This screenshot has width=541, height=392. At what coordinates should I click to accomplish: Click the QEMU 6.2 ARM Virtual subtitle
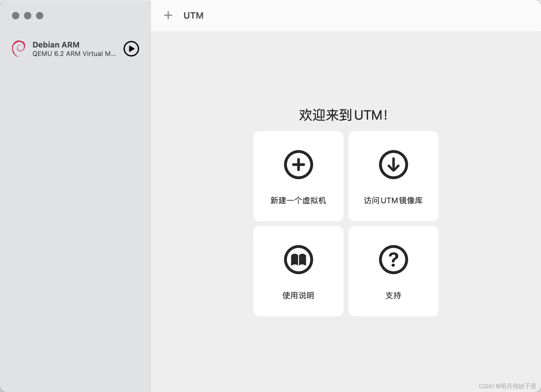point(74,54)
